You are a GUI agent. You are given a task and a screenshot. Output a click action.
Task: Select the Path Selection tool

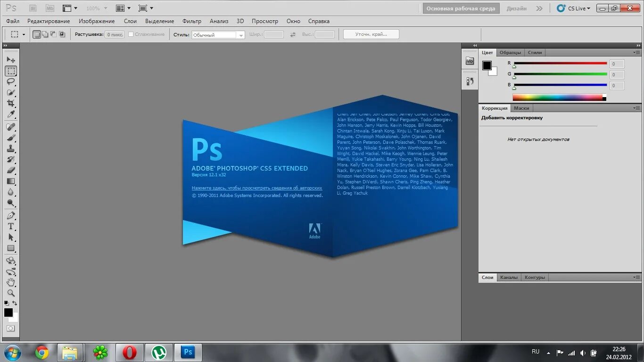coord(11,238)
